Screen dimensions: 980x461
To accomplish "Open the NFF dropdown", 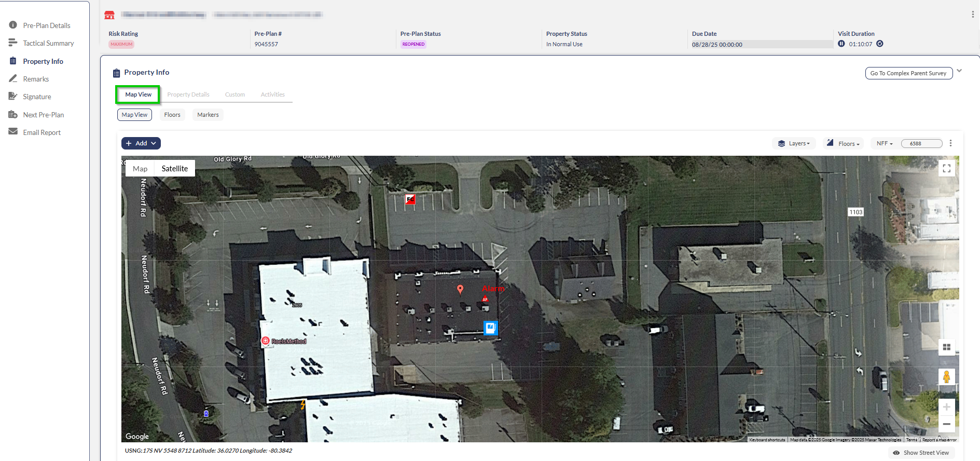I will coord(884,144).
